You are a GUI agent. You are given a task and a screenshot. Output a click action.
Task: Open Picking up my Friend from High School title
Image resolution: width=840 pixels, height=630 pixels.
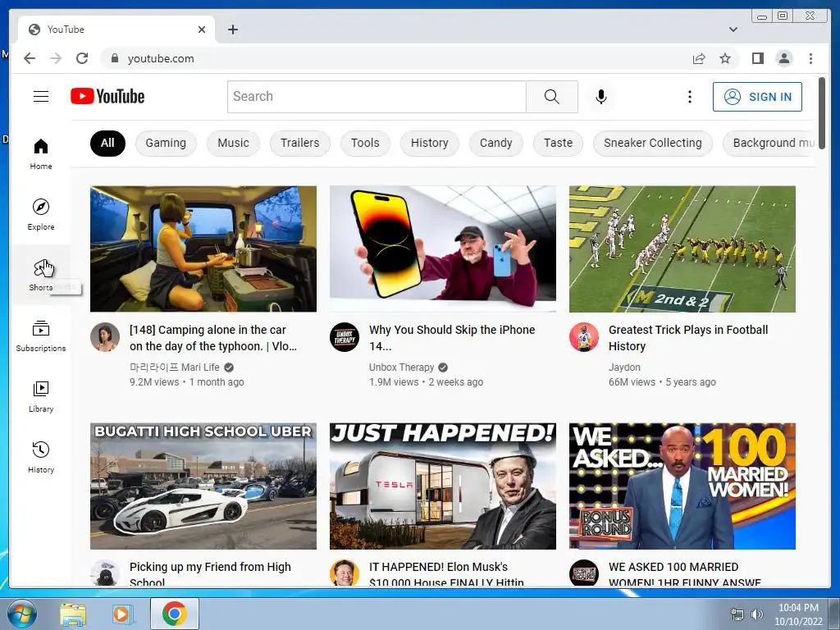(210, 573)
